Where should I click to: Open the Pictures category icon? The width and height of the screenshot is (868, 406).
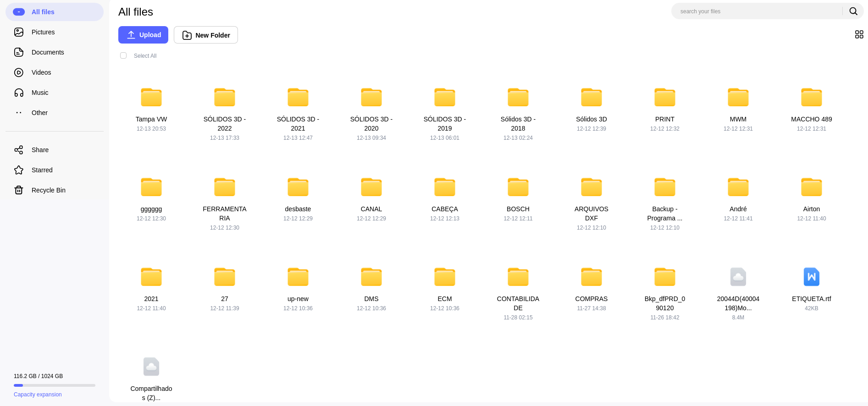(19, 32)
